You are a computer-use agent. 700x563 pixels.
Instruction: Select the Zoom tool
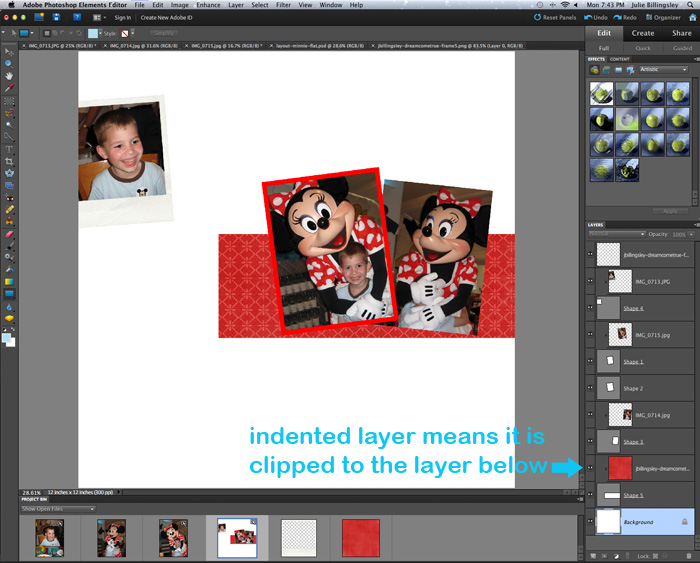[9, 64]
